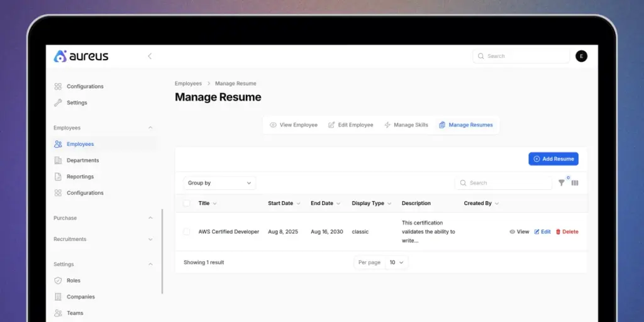Click the sidebar vertical scrollbar

[162, 252]
